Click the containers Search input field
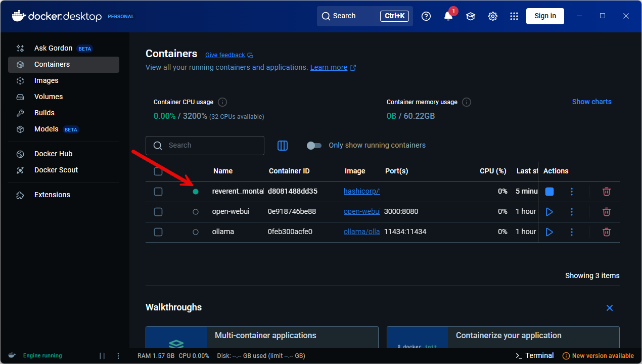The width and height of the screenshot is (642, 364). (x=205, y=146)
